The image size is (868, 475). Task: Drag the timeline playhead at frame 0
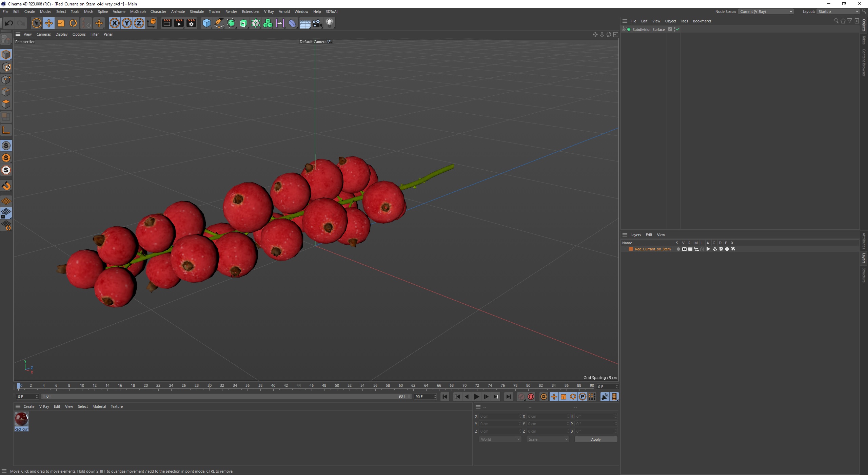point(19,386)
